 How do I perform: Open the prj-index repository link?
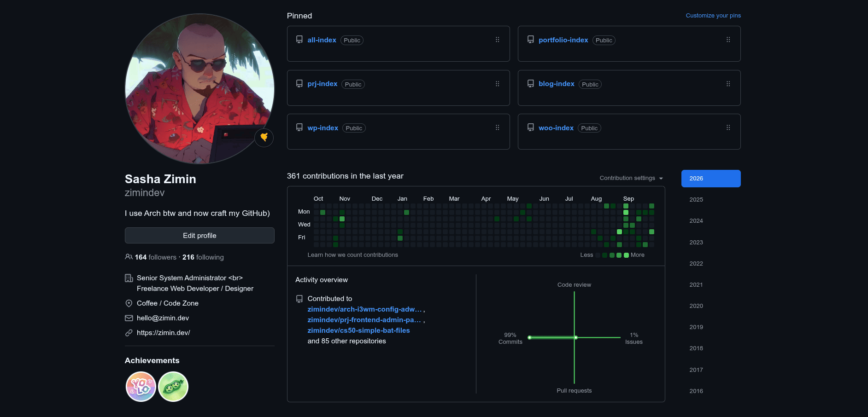323,84
